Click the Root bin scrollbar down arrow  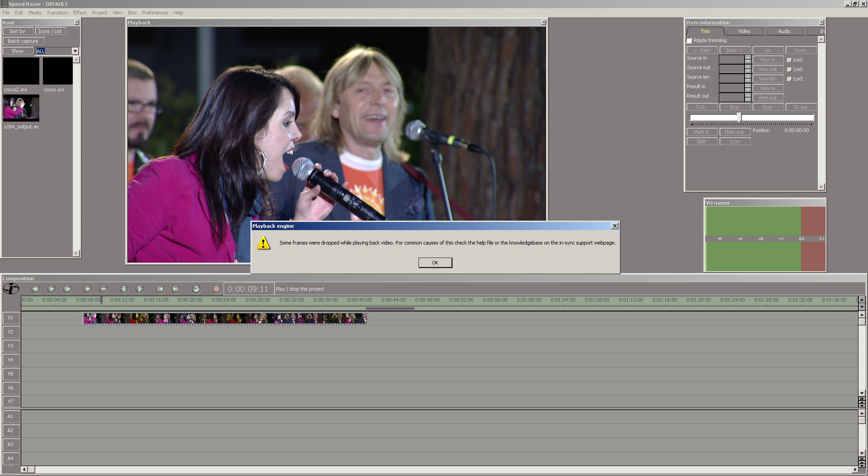[76, 254]
